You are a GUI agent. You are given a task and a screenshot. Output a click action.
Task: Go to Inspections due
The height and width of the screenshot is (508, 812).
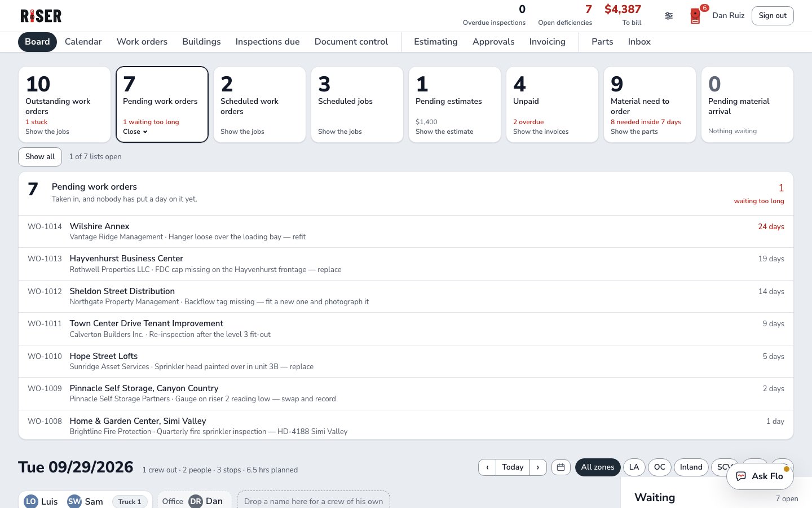pos(268,42)
